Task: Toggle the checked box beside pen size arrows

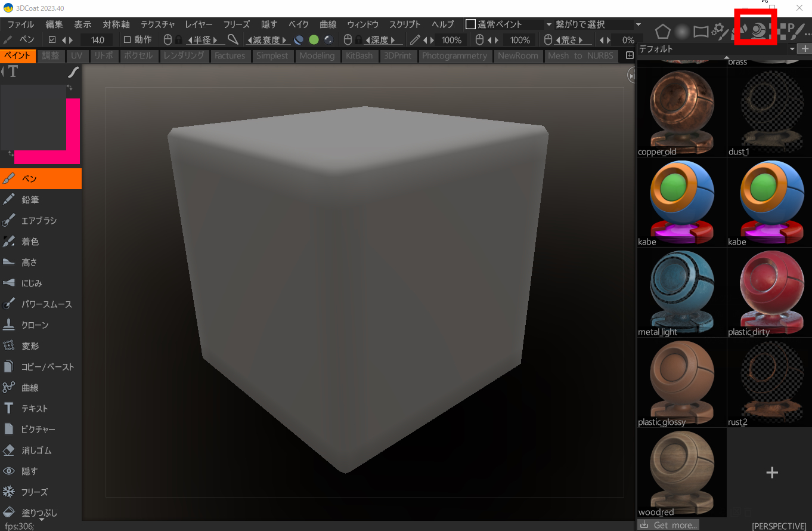Action: point(52,40)
